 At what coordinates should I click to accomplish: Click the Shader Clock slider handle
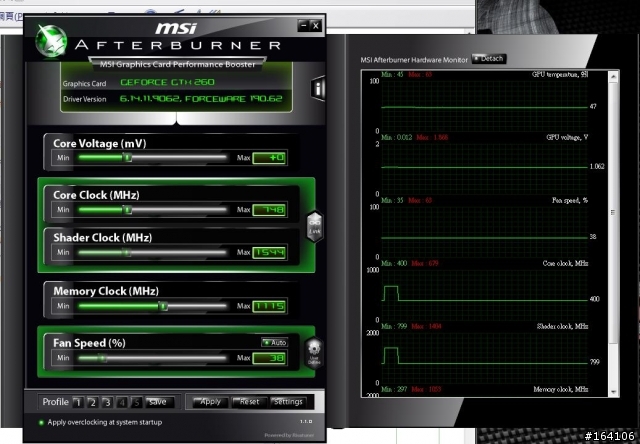[x=127, y=253]
